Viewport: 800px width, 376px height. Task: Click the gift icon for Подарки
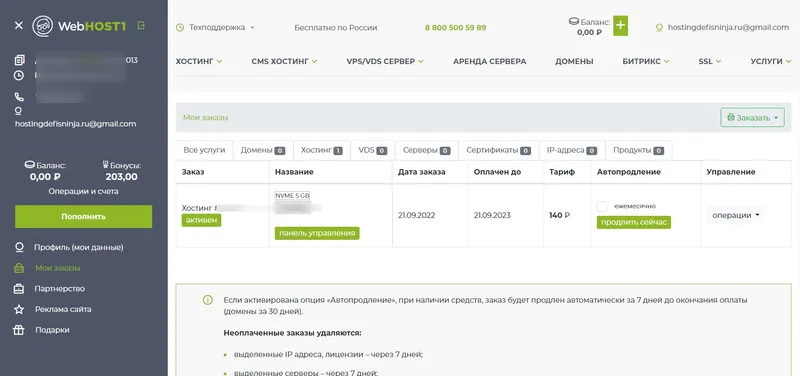tap(19, 330)
